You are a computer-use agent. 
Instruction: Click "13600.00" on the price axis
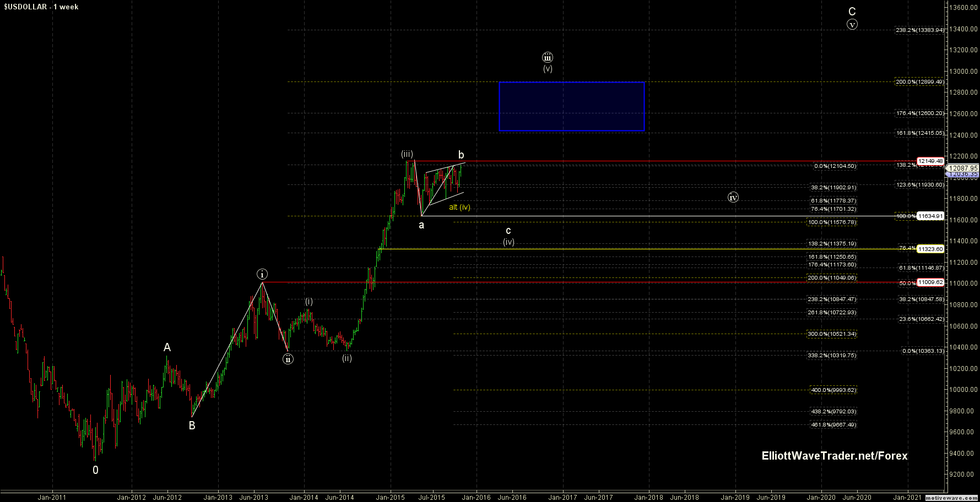point(963,8)
